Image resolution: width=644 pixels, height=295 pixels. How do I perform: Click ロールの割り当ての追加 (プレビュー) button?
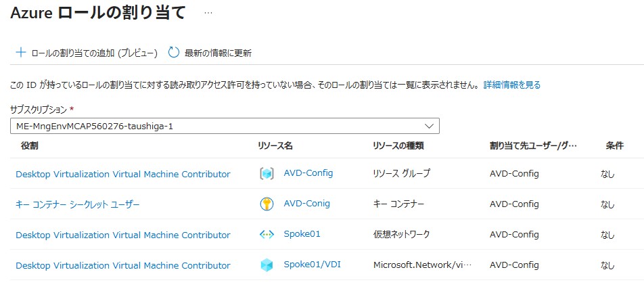point(94,53)
